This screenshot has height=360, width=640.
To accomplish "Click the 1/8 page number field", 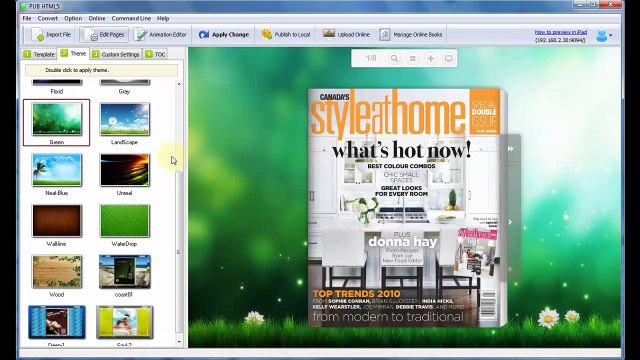I will coord(371,58).
